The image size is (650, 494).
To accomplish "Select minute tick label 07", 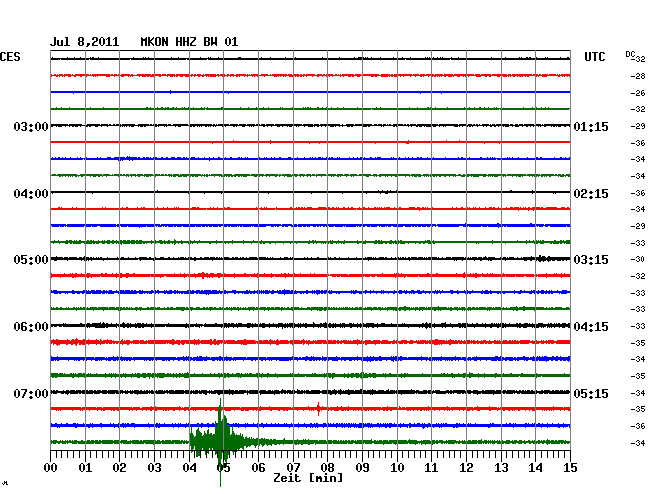I will 293,468.
